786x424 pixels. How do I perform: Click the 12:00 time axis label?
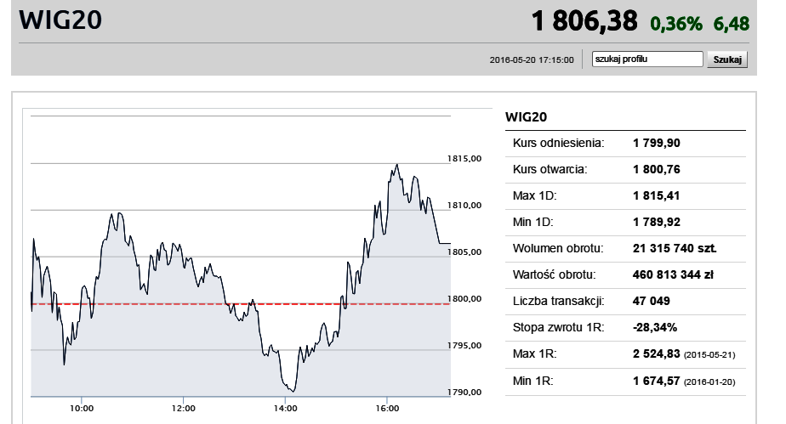[184, 408]
